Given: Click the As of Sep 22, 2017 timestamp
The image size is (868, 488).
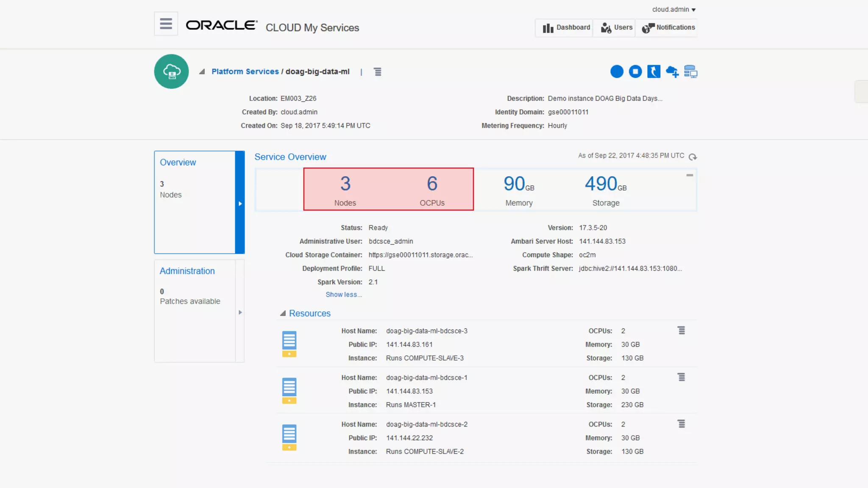Looking at the screenshot, I should 631,155.
